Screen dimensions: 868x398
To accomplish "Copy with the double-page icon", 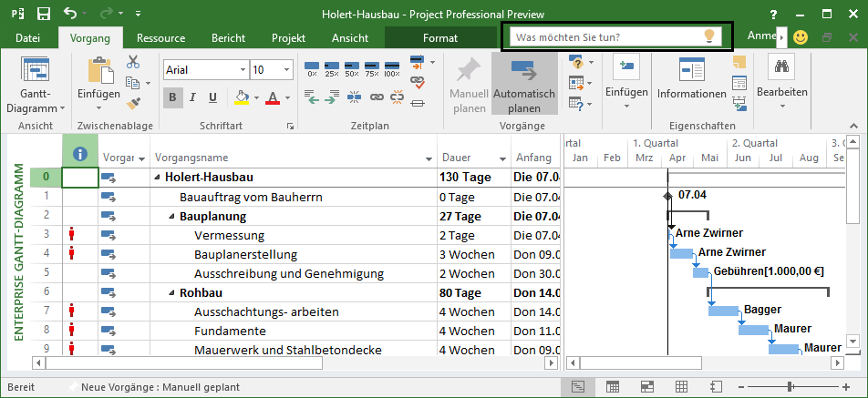I will (x=132, y=83).
